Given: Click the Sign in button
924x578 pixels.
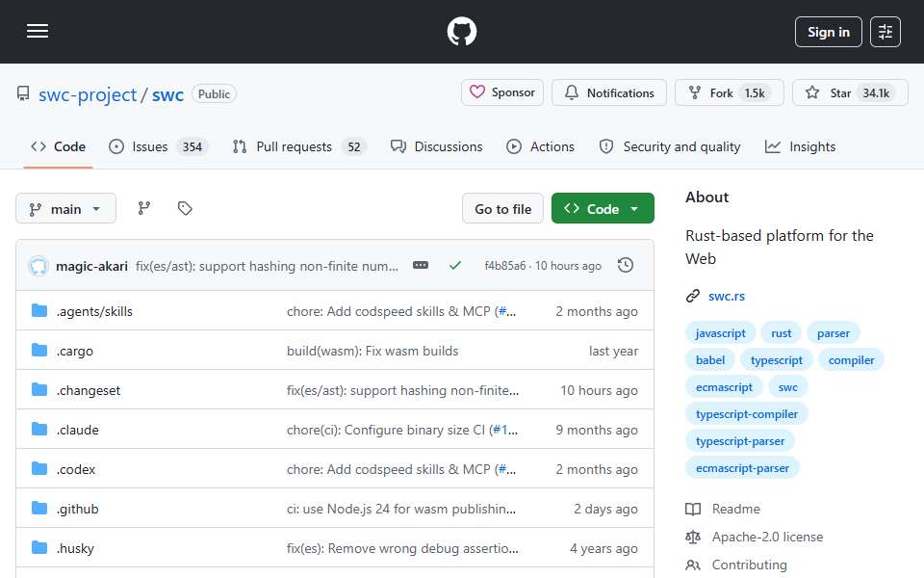Looking at the screenshot, I should pos(828,32).
